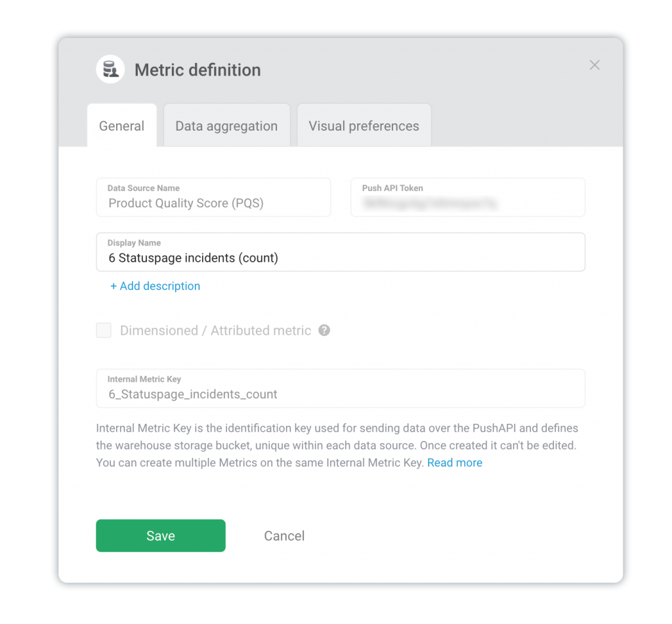Open the Read more link

pos(455,463)
